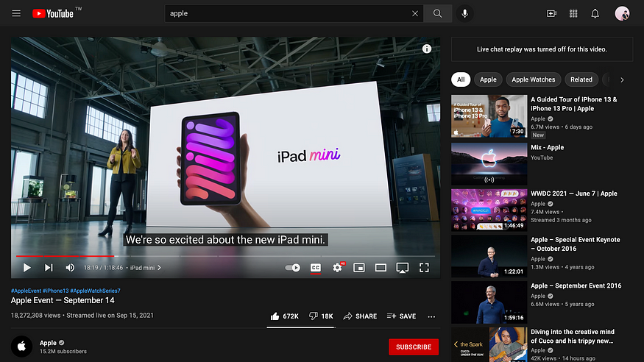Screen dimensions: 644x362
Task: Open notifications bell
Action: (595, 13)
